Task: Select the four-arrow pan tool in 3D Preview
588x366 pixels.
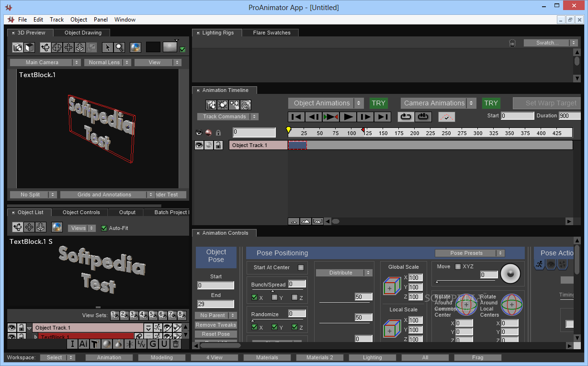Action: coord(68,47)
